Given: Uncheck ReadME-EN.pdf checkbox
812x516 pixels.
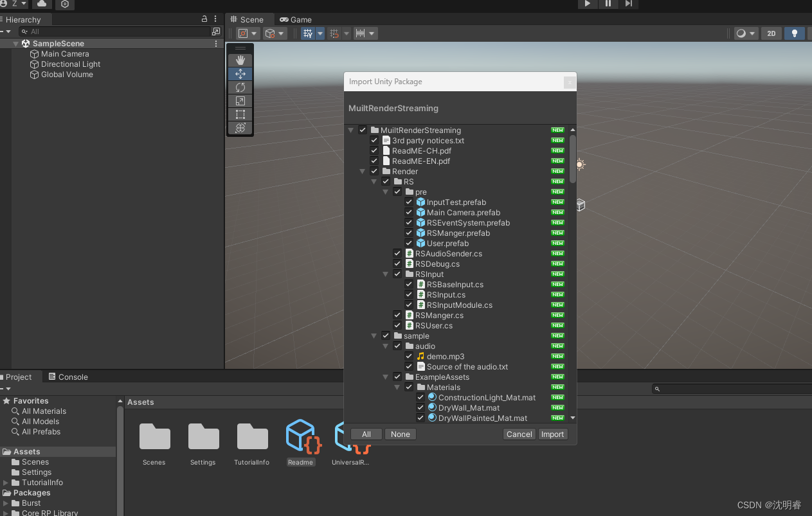Looking at the screenshot, I should pos(374,161).
